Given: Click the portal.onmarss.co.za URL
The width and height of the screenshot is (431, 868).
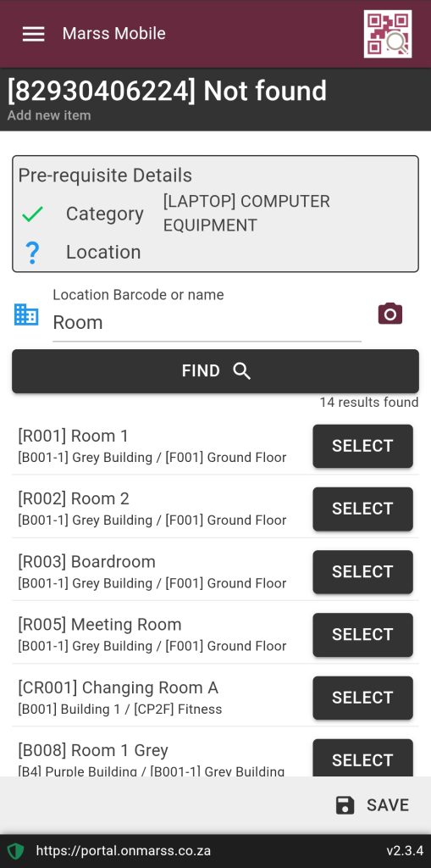Looking at the screenshot, I should point(124,851).
